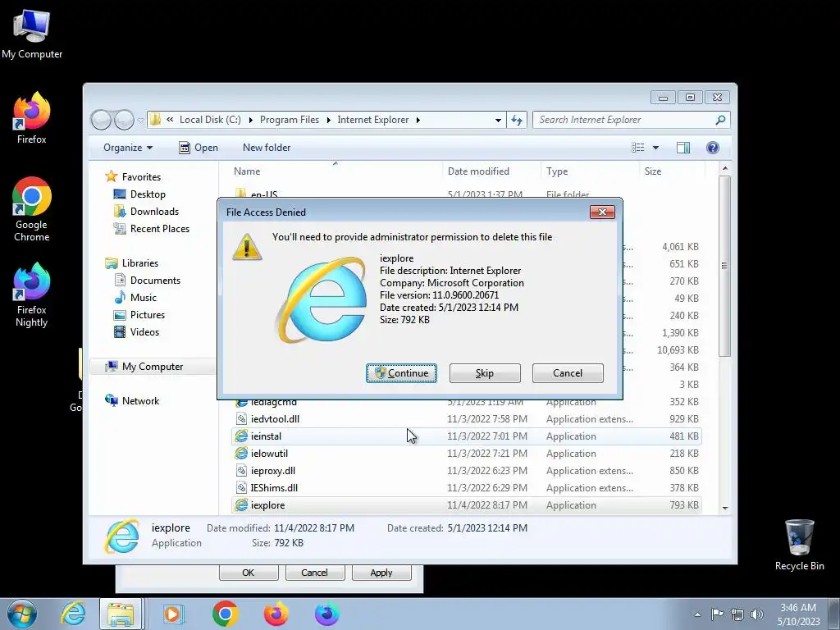Select the ieproxy.dll file
Image resolution: width=840 pixels, height=630 pixels.
coord(467,470)
